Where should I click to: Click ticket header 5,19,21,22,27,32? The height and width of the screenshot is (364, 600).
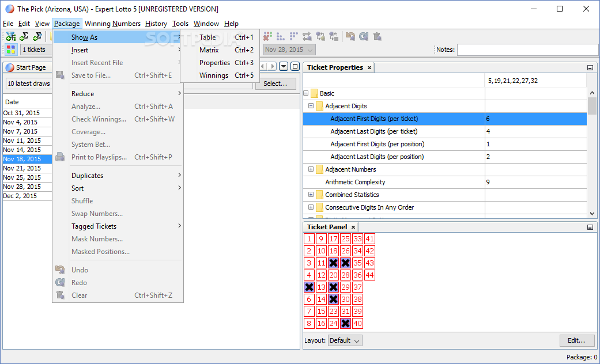tap(535, 81)
